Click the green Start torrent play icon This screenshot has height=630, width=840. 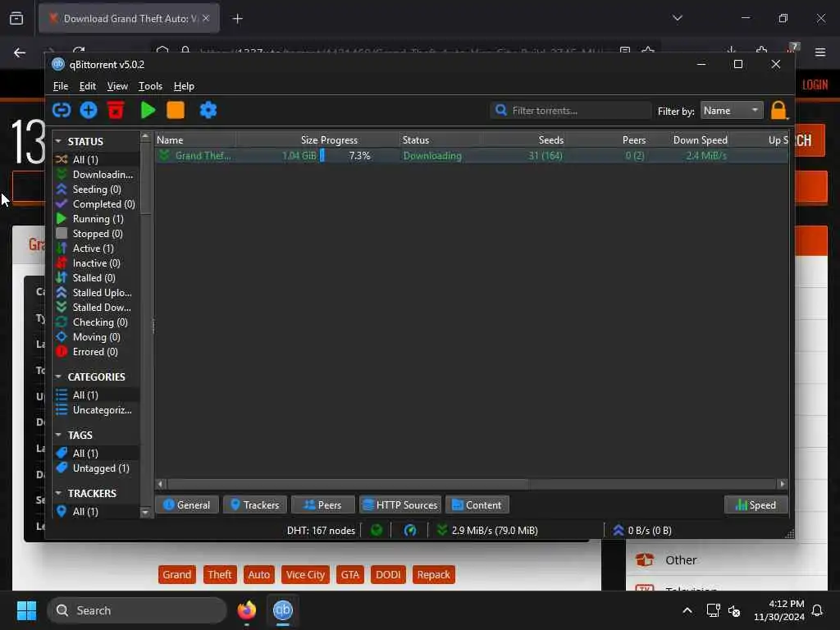pos(148,111)
